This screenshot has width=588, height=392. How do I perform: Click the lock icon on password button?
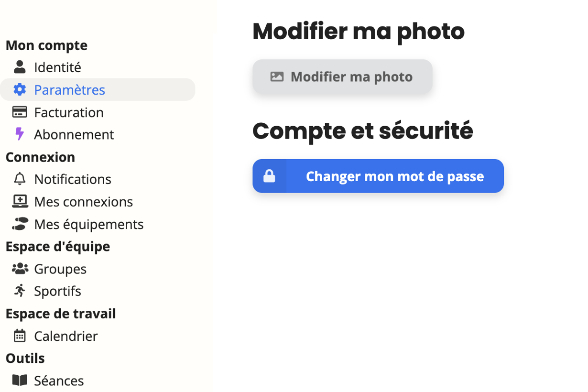(x=270, y=176)
